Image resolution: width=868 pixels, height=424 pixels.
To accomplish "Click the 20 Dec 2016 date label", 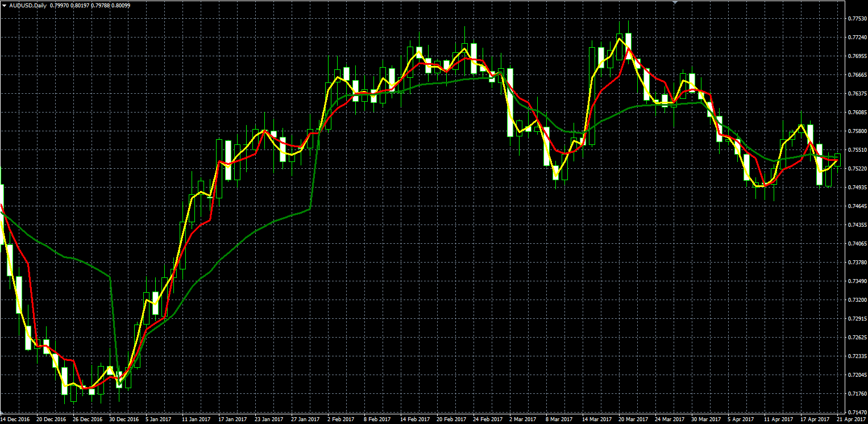I will click(51, 419).
